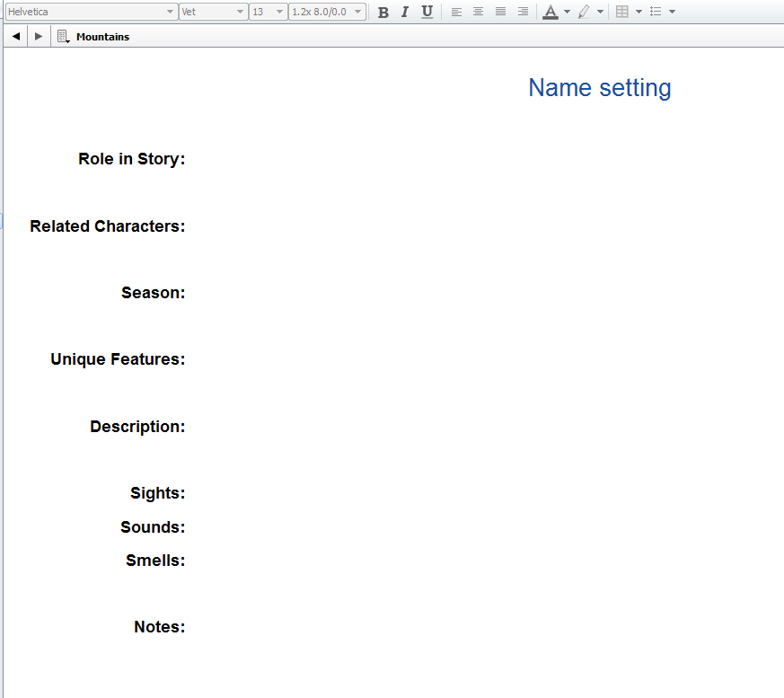The width and height of the screenshot is (784, 698).
Task: Click document icon beside Mountains title
Action: (63, 37)
